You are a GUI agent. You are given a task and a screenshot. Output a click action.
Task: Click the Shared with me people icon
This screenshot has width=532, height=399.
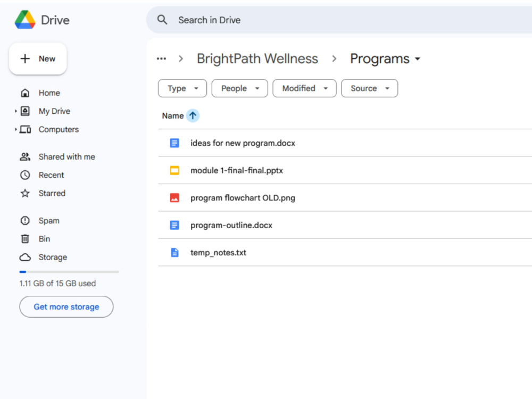click(25, 157)
